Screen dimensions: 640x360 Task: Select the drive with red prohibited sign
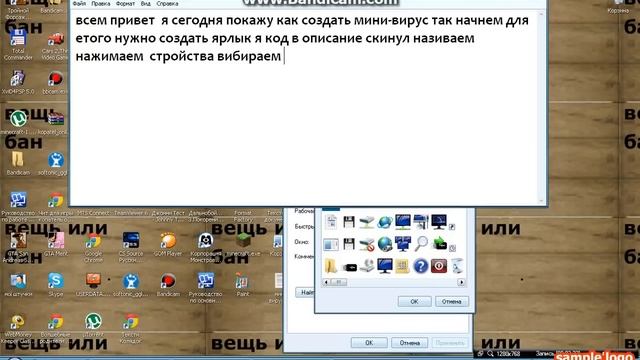pyautogui.click(x=367, y=244)
